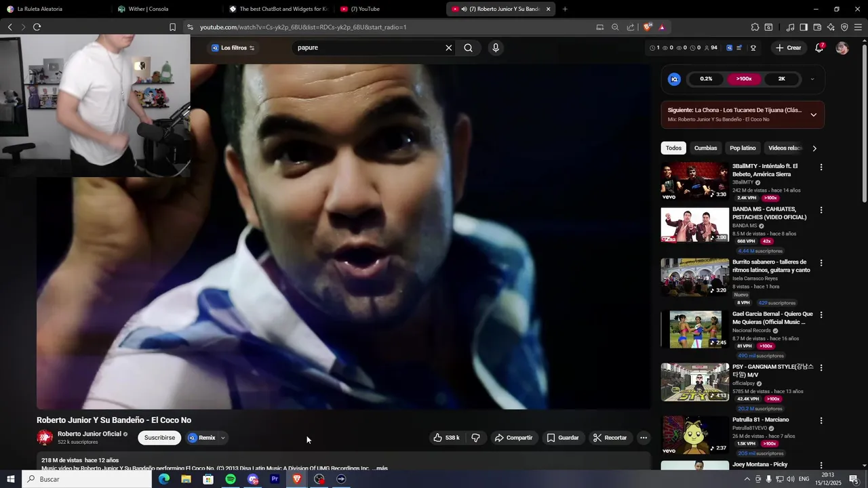
Task: Open Burrito sabanero video thumbnail
Action: click(695, 277)
